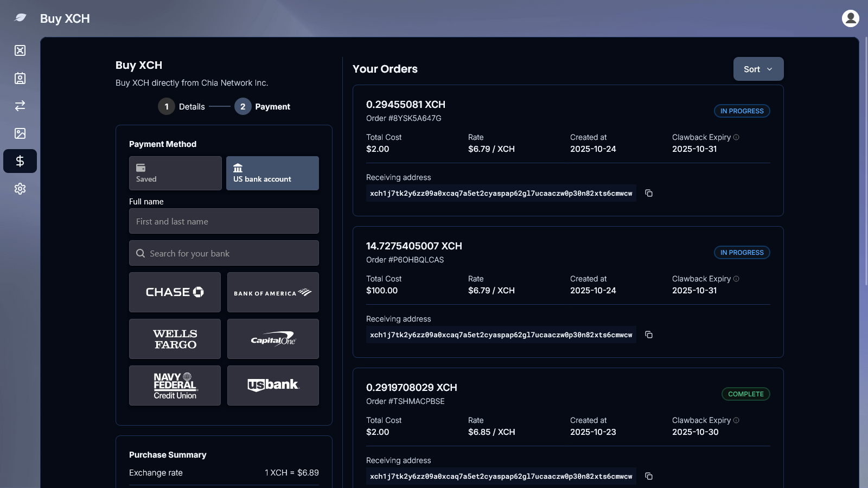Screen dimensions: 868x488
Task: Pick Wells Fargo as your bank
Action: coord(175,339)
